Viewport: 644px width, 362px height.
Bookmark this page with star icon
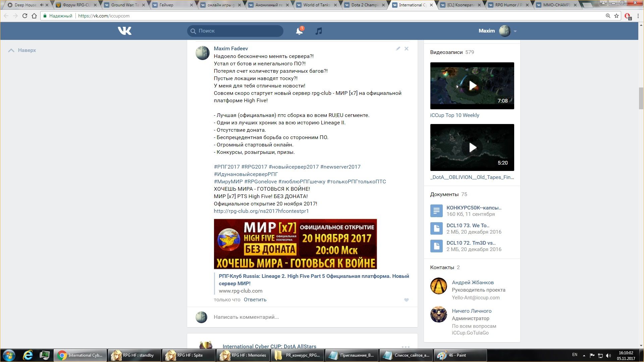[616, 16]
